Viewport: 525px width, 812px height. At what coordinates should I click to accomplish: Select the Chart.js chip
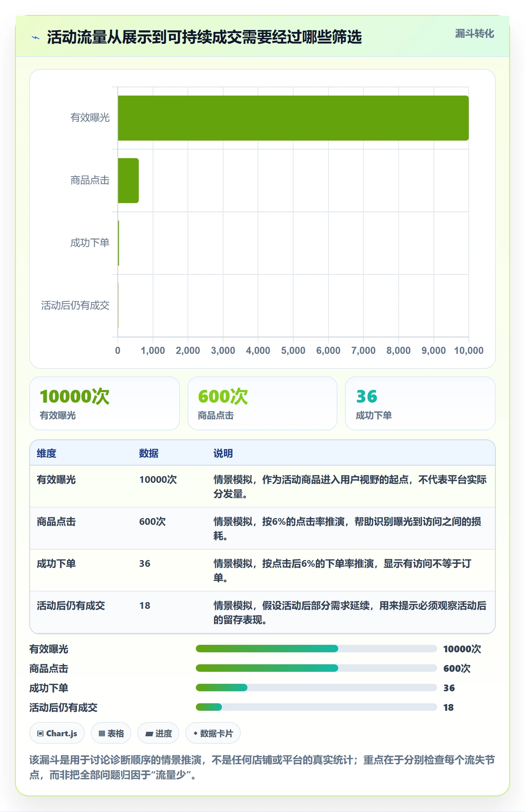tap(57, 733)
